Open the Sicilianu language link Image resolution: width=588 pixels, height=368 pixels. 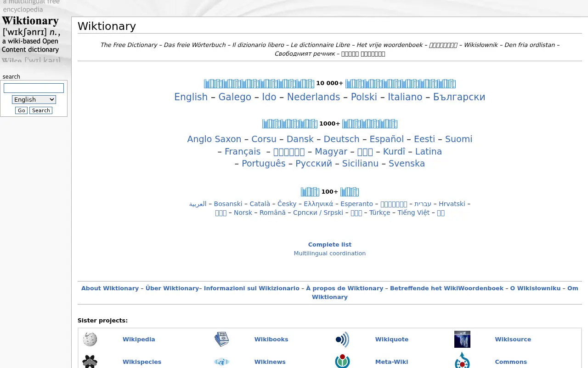[360, 163]
